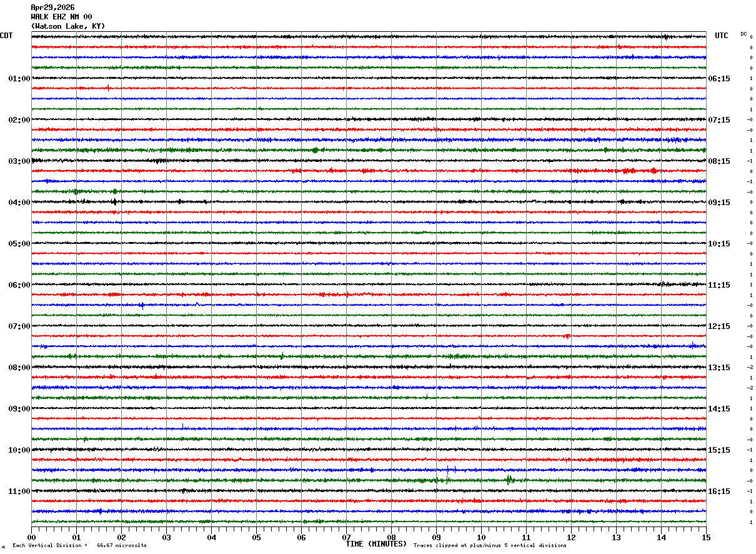756x554 pixels.
Task: Click minute axis tick label '05'
Action: (256, 537)
